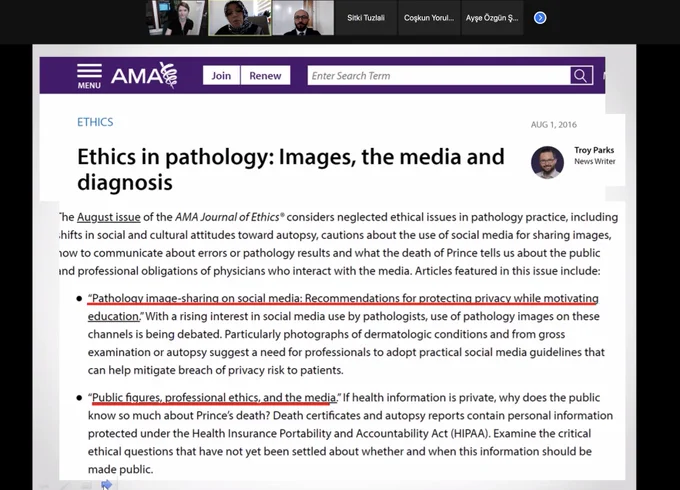Focus the Enter Search Term field
The image size is (680, 490).
[439, 75]
